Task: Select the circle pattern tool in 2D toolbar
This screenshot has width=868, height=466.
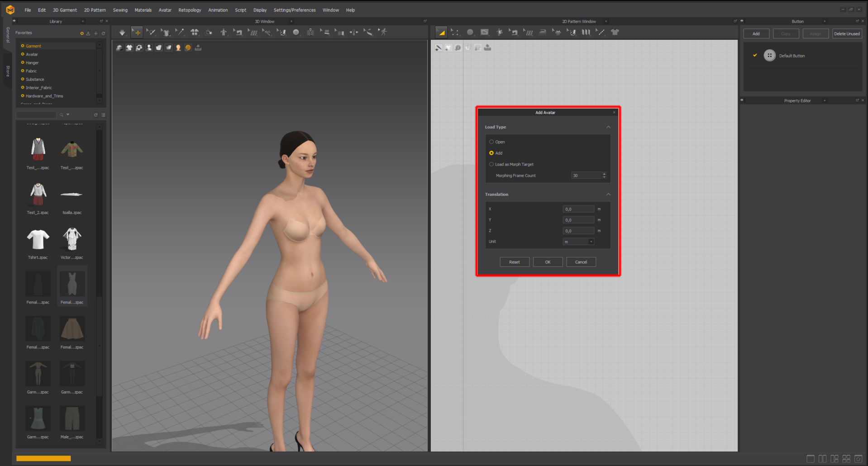Action: pos(470,33)
